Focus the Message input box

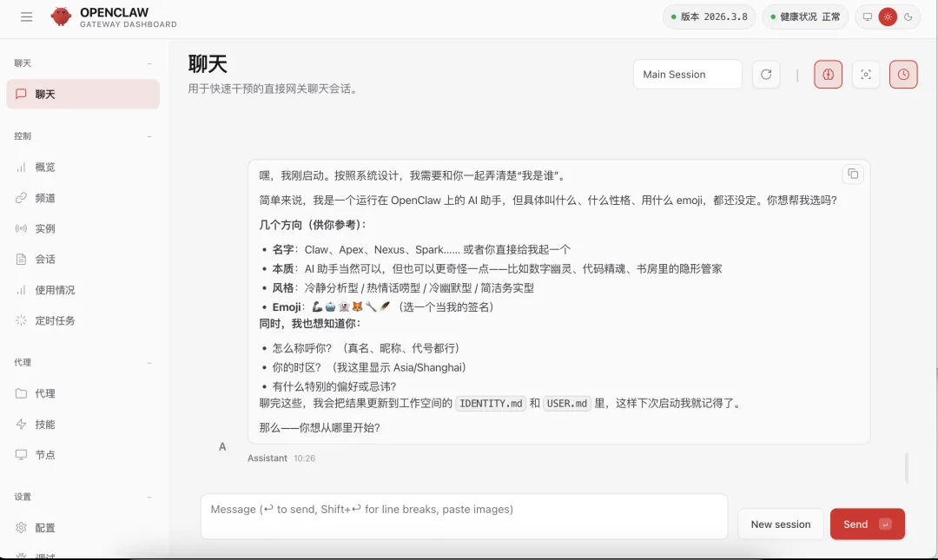pos(464,517)
